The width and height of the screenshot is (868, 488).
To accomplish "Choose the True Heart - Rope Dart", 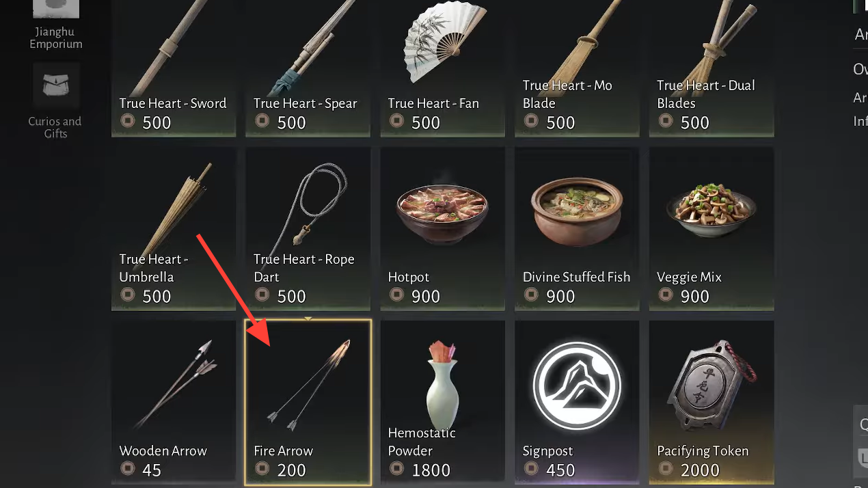I will tap(308, 229).
